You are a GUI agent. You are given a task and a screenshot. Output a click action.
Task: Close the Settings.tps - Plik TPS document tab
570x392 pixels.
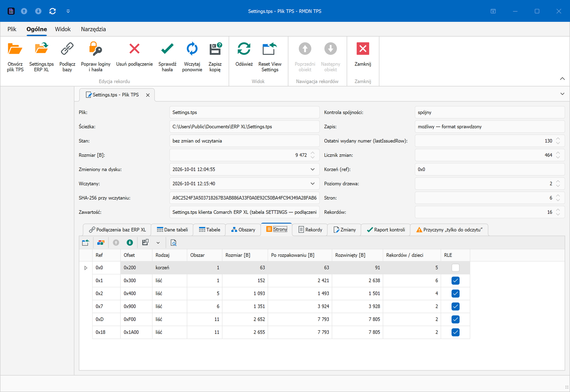(147, 95)
